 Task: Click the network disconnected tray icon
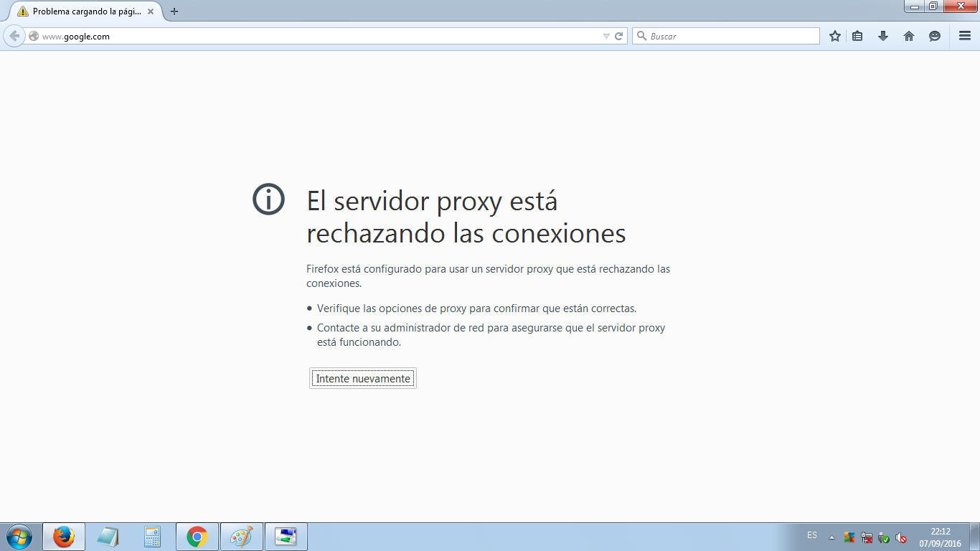coord(867,537)
